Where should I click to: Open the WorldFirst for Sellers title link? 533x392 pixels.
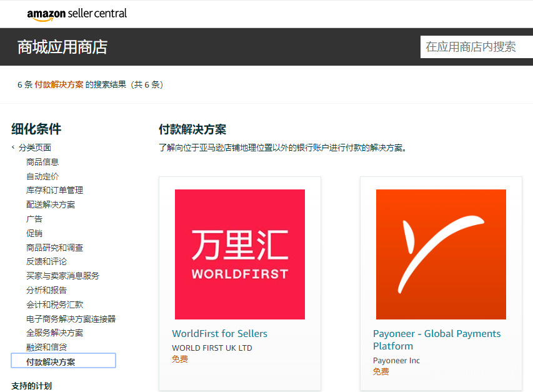point(219,333)
